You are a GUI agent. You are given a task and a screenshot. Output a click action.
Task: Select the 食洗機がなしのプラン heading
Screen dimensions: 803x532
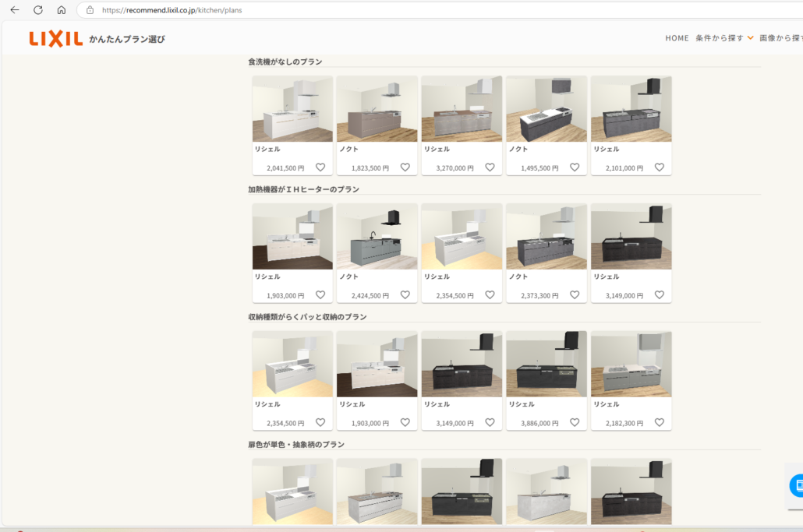click(x=285, y=62)
